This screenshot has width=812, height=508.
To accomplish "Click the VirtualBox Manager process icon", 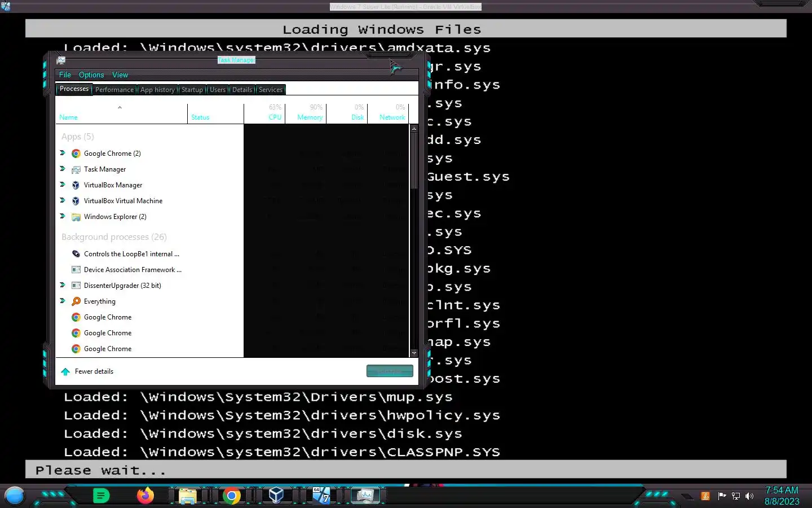I will (x=76, y=185).
